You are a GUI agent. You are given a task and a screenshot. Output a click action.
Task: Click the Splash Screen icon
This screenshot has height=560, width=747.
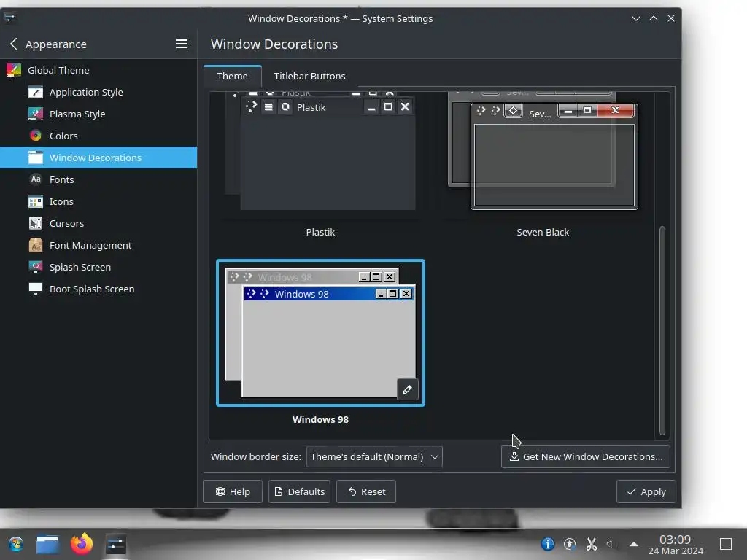[35, 267]
